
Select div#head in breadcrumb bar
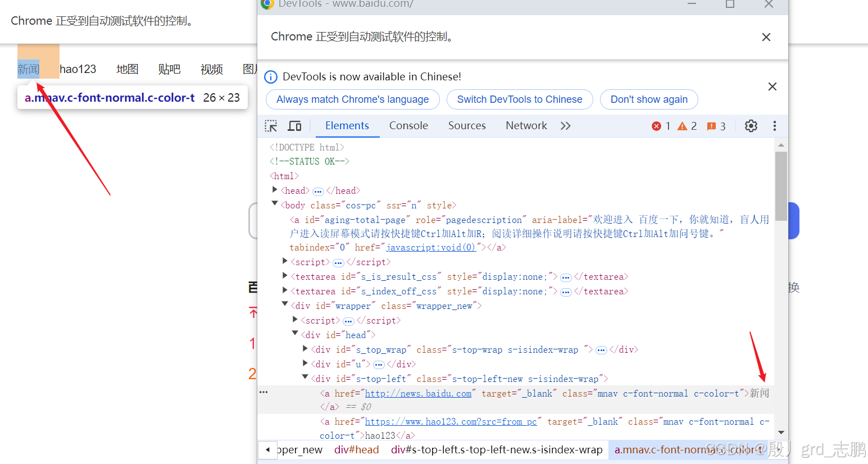click(x=357, y=450)
